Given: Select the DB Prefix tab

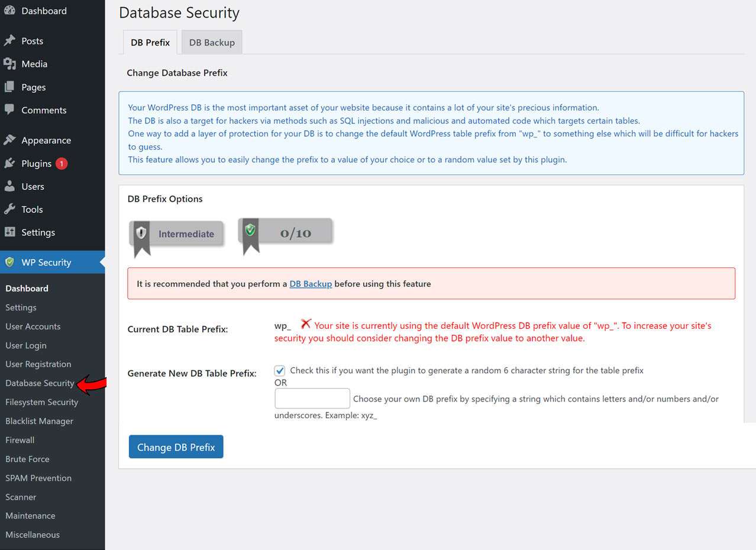Looking at the screenshot, I should click(x=150, y=43).
